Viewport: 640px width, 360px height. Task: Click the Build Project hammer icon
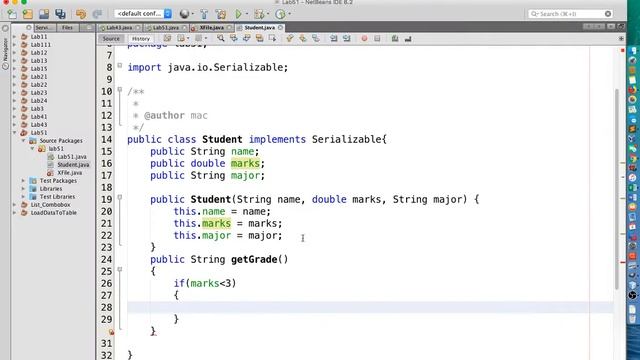[204, 14]
